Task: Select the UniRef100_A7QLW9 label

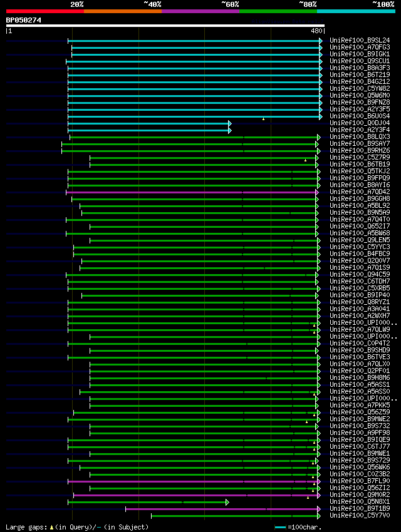Action: 360,329
